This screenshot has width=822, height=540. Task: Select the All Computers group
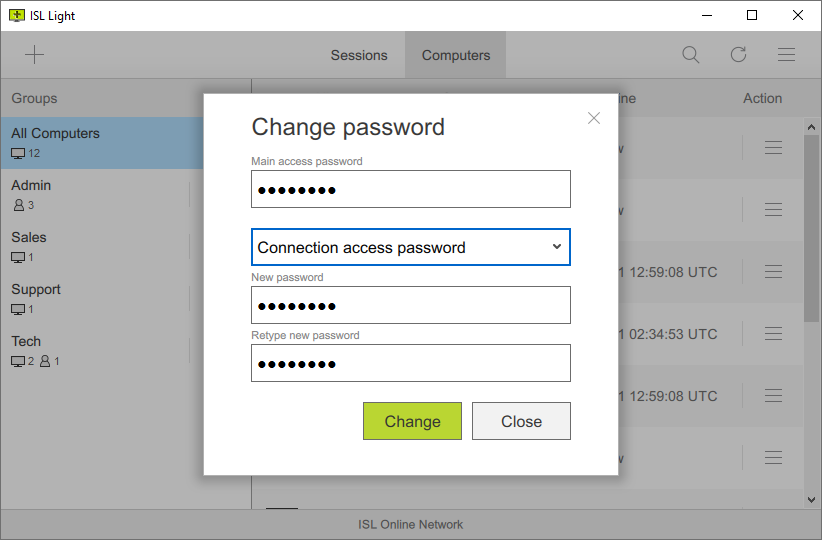100,143
